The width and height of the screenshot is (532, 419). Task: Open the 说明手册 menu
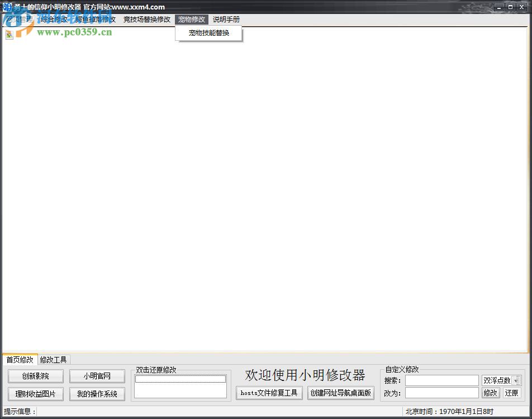(226, 20)
